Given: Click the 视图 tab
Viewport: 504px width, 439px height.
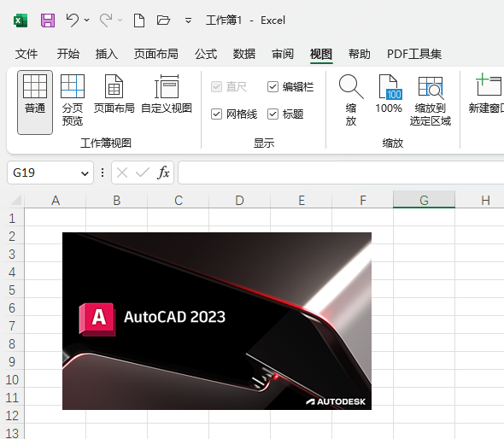Looking at the screenshot, I should point(321,54).
